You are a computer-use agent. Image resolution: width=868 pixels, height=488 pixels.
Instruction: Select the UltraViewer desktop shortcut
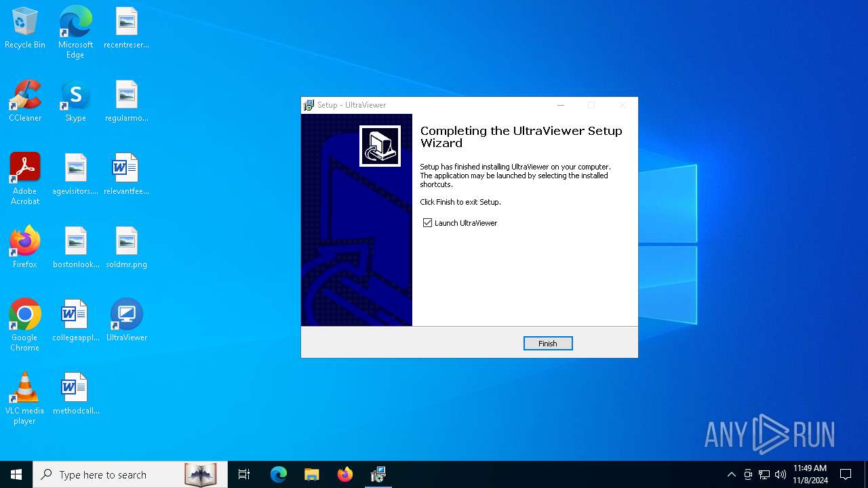pyautogui.click(x=127, y=320)
